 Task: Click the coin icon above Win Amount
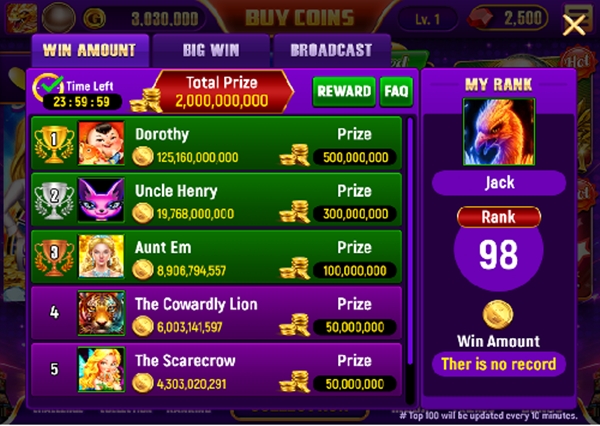[498, 315]
